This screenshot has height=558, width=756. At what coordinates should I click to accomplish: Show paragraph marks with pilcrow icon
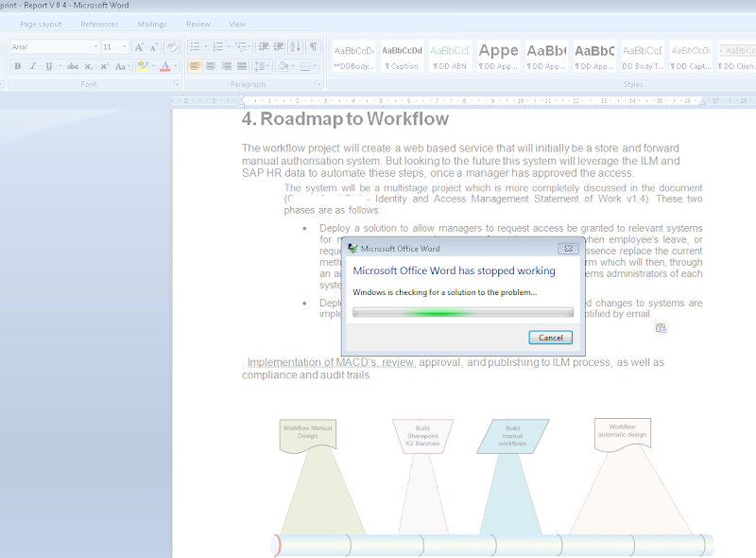pyautogui.click(x=314, y=46)
